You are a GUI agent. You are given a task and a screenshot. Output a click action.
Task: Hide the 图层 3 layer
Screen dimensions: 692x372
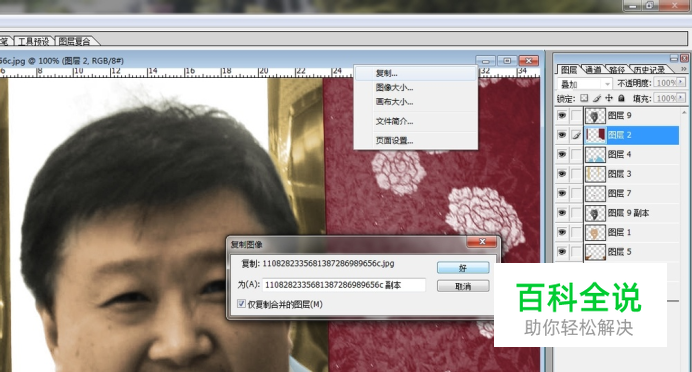pos(561,174)
